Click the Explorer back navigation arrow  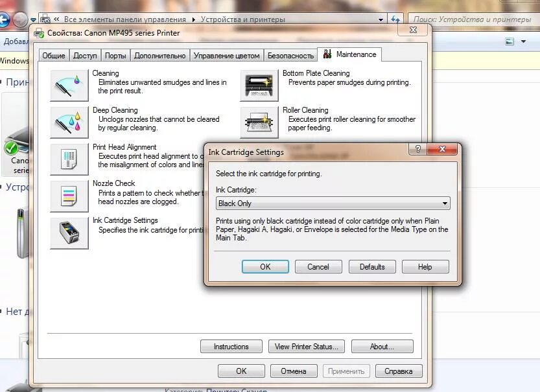[4, 19]
